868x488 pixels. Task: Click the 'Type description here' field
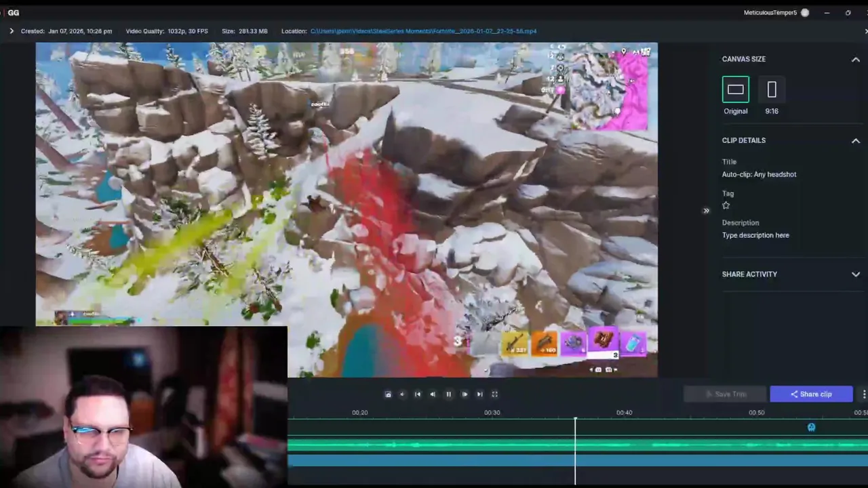755,235
